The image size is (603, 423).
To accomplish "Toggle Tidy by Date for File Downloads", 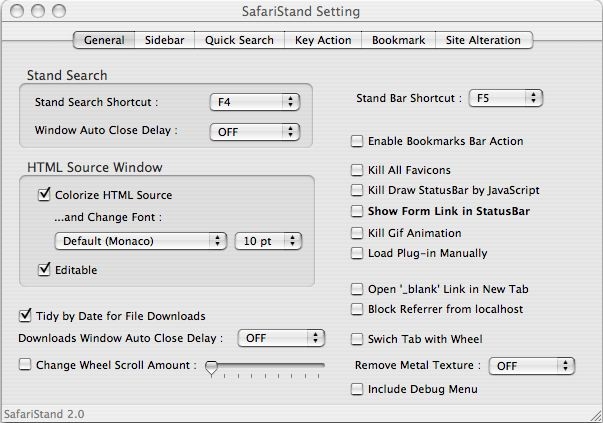I will [x=25, y=315].
